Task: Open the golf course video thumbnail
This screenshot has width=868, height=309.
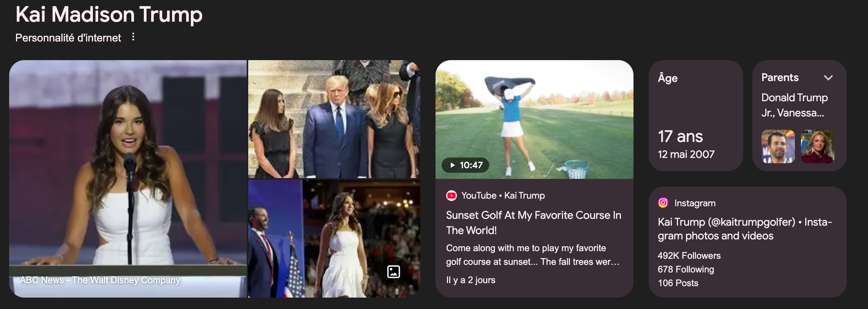Action: (535, 119)
